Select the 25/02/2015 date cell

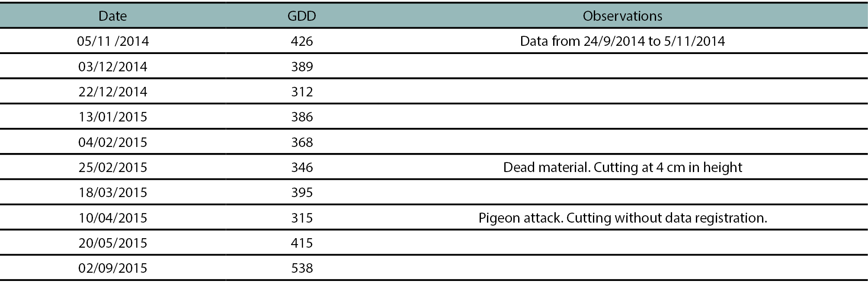tap(112, 167)
